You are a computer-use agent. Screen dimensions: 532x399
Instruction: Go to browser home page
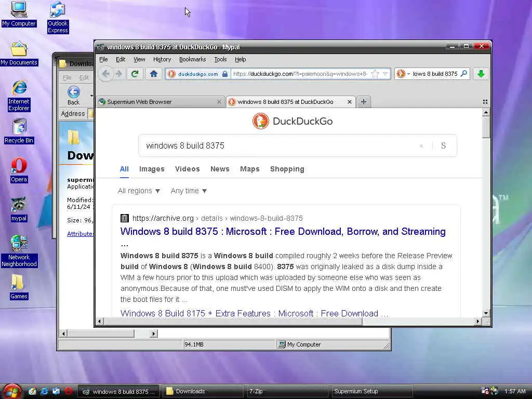click(153, 74)
